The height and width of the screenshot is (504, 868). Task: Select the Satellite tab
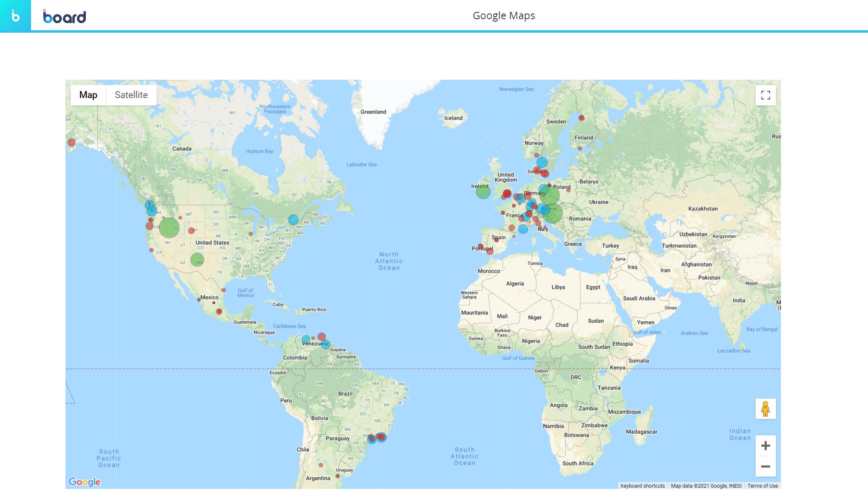pos(131,95)
